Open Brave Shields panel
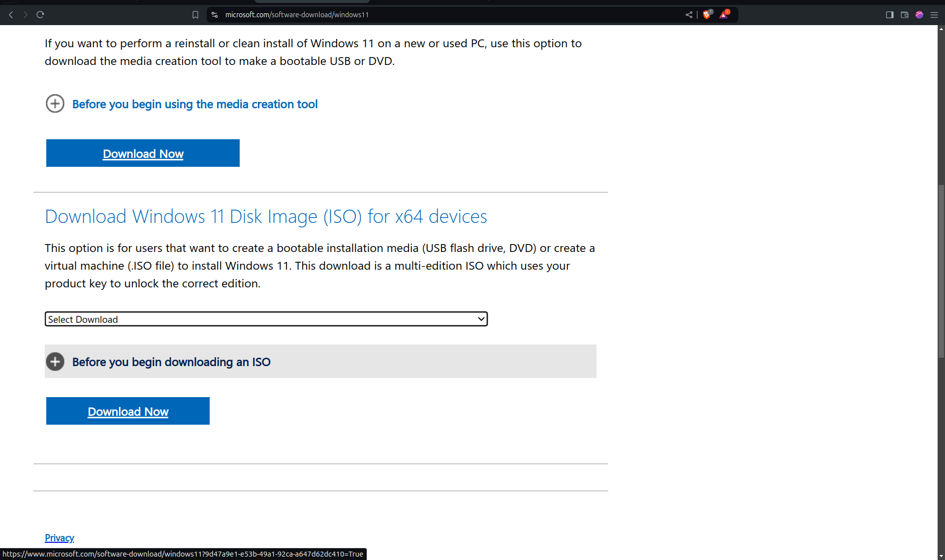Screen dimensions: 945x560 tap(707, 14)
